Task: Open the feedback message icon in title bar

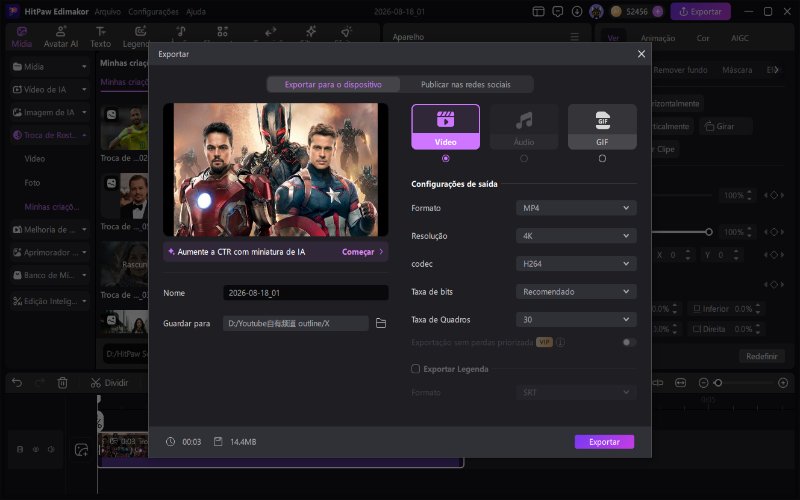Action: coord(558,11)
